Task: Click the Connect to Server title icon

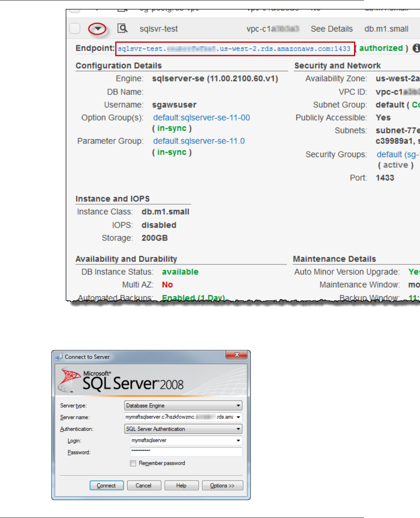Action: click(x=59, y=357)
